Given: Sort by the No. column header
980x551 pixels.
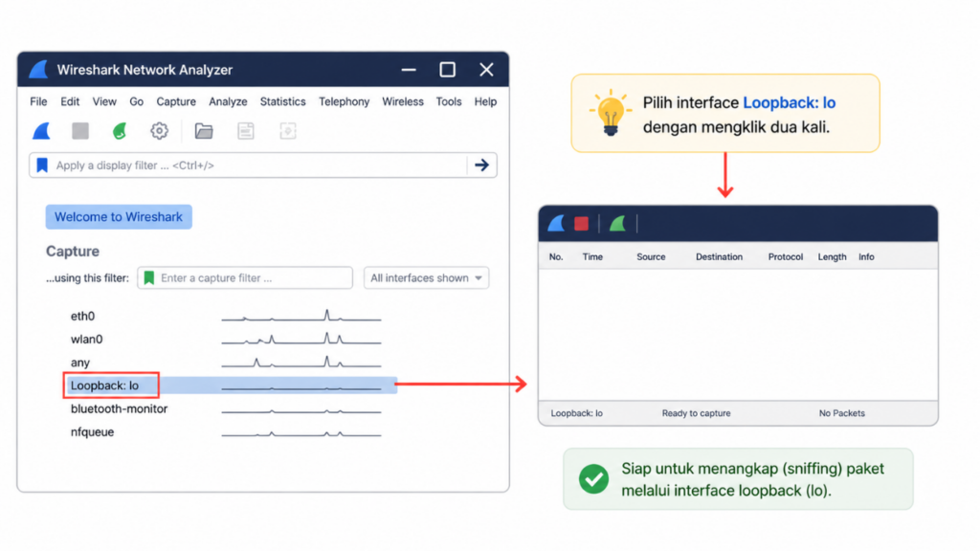Looking at the screenshot, I should (x=556, y=256).
